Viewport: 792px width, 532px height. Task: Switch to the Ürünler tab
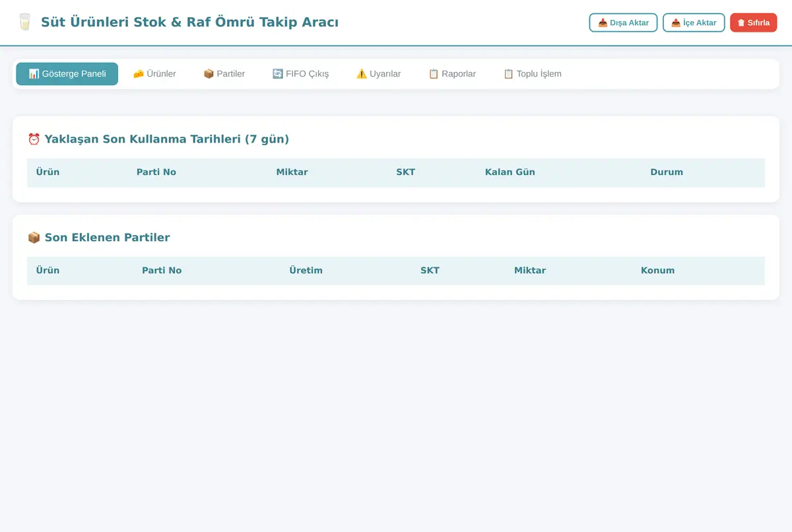tap(154, 74)
